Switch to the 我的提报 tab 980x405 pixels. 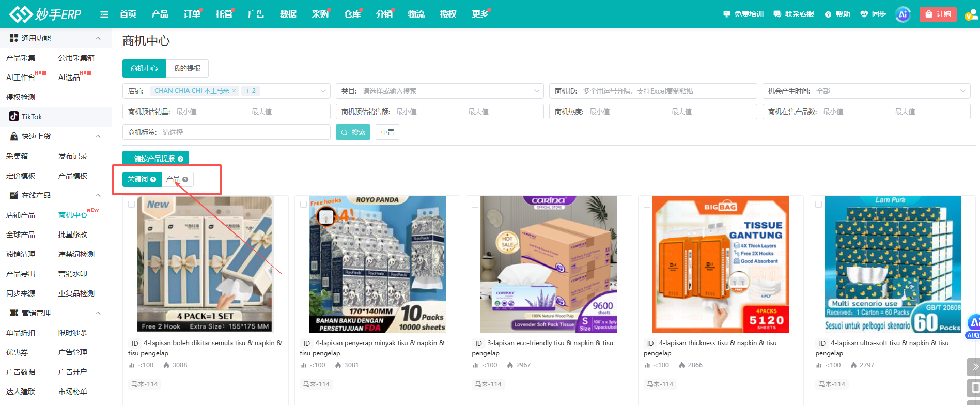click(187, 68)
